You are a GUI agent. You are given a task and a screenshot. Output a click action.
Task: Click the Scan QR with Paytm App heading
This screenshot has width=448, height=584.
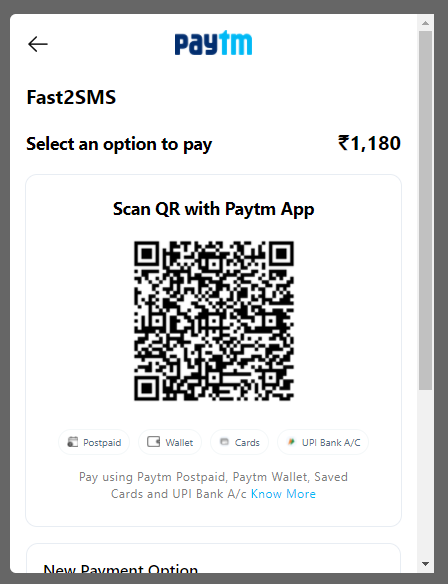pyautogui.click(x=213, y=209)
